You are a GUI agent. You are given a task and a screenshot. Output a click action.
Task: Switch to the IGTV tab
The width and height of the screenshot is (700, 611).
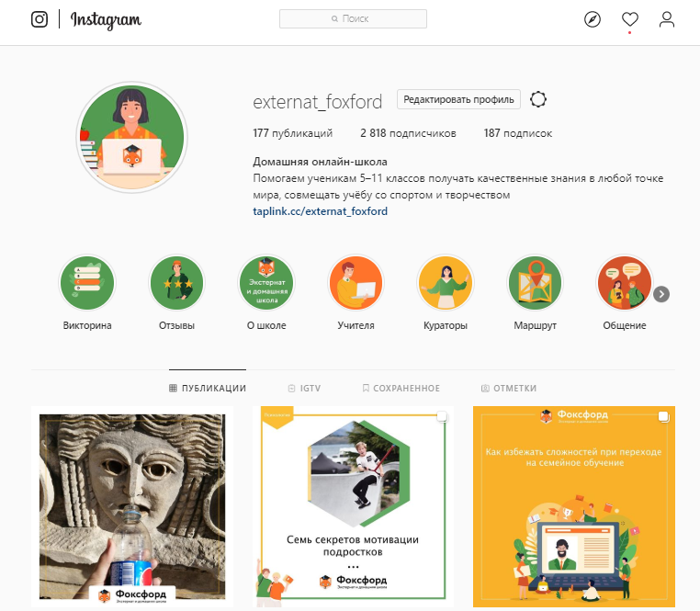pyautogui.click(x=304, y=388)
